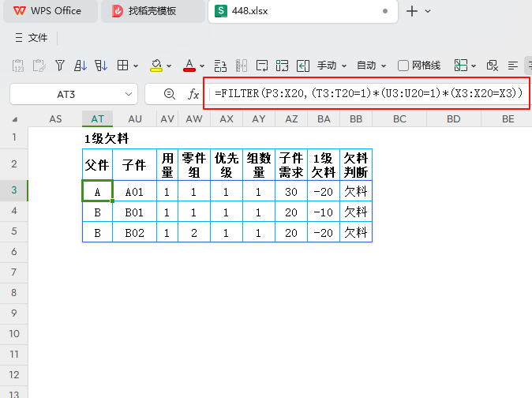Click the unsaved dot on 448.xlsx tab
Screen dimensions: 532x398
click(385, 11)
